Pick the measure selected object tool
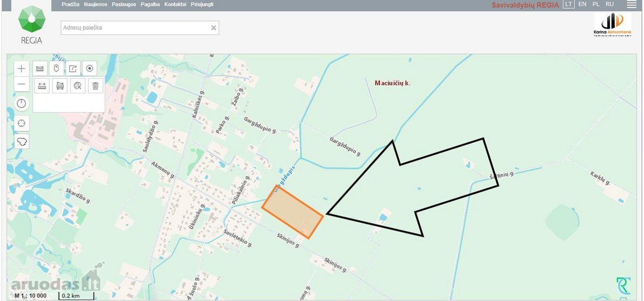 [78, 86]
